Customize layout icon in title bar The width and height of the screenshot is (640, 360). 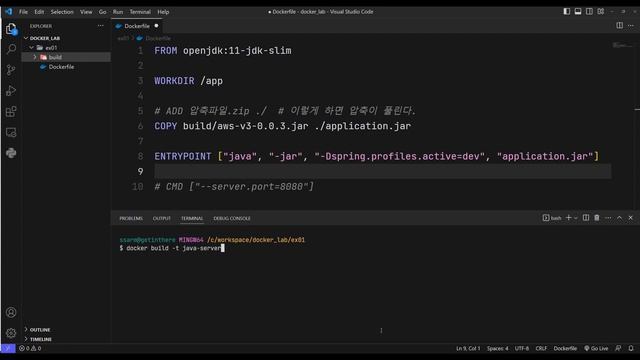601,11
